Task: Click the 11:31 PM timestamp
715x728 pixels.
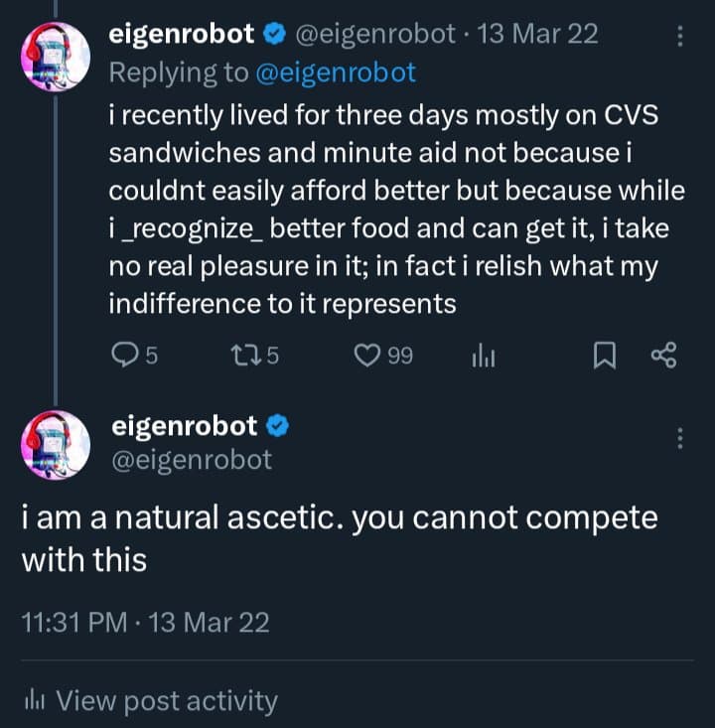Action: [73, 623]
